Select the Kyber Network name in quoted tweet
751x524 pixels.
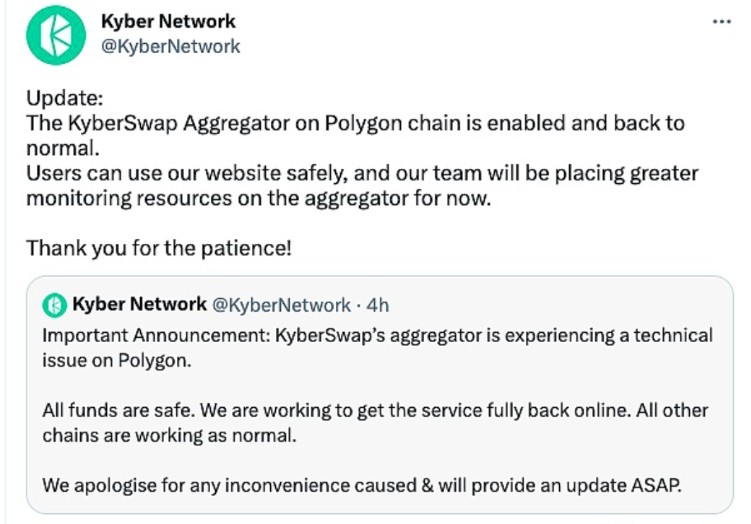(138, 304)
